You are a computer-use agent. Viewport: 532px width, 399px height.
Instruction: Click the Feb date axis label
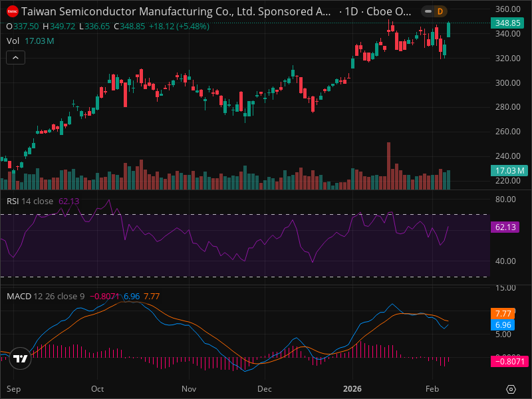coord(432,389)
